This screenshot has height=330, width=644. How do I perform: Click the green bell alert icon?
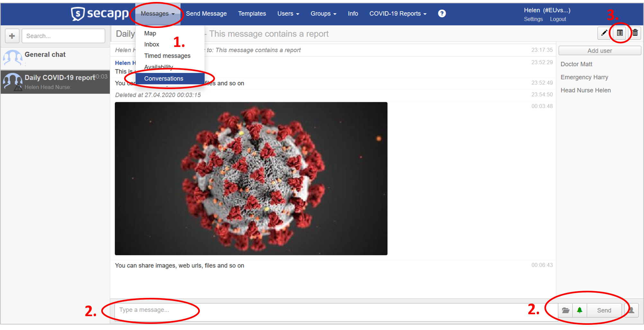point(579,310)
